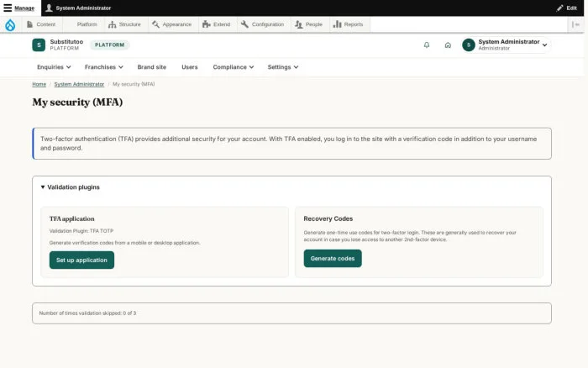The width and height of the screenshot is (588, 368).
Task: Open the Users page
Action: click(x=189, y=67)
